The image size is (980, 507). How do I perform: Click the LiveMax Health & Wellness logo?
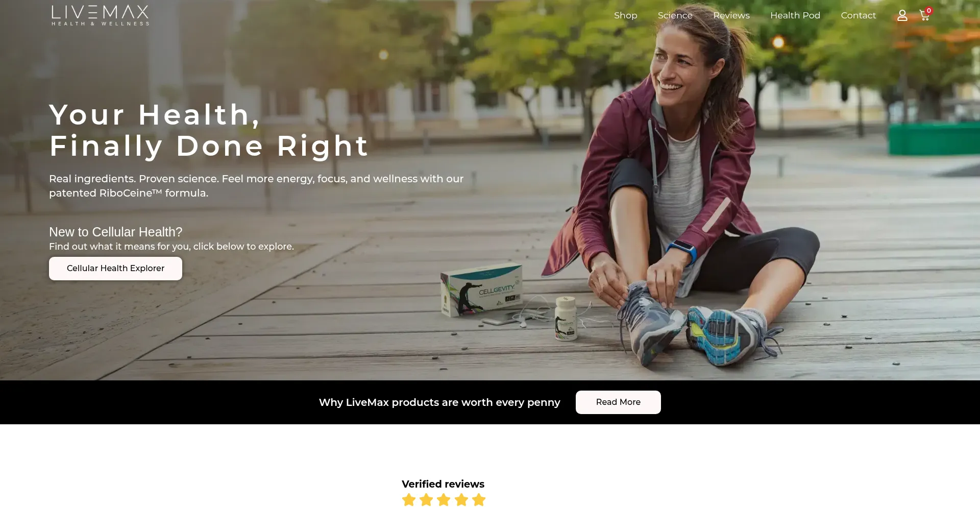click(x=101, y=15)
